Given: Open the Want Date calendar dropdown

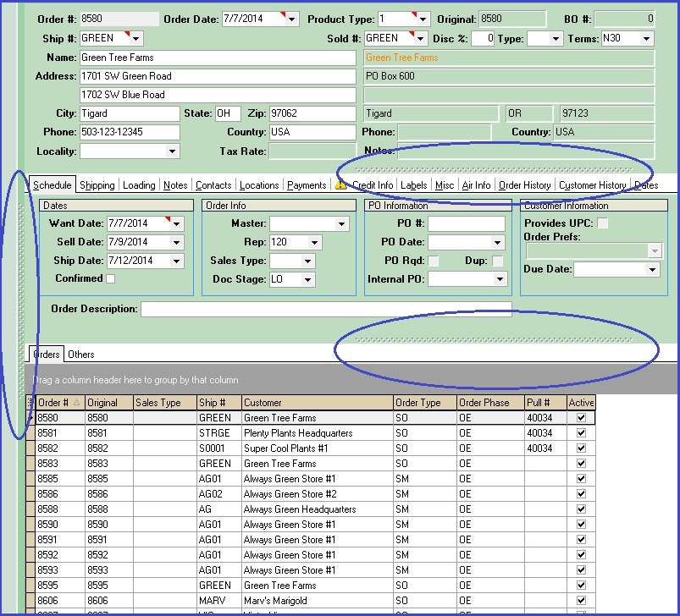Looking at the screenshot, I should [x=176, y=223].
